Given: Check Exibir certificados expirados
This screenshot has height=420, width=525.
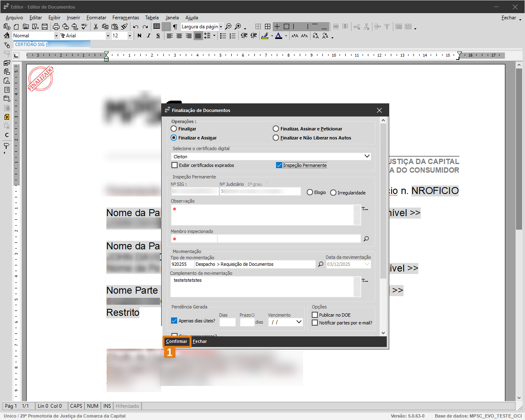Looking at the screenshot, I should pyautogui.click(x=175, y=165).
